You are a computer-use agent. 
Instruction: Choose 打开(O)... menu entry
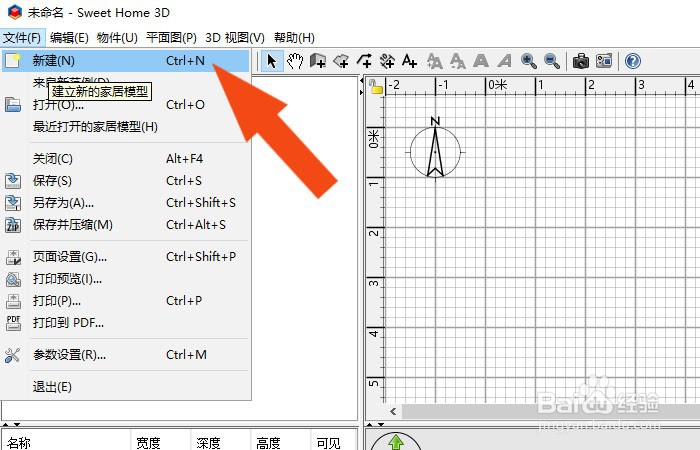tap(125, 105)
